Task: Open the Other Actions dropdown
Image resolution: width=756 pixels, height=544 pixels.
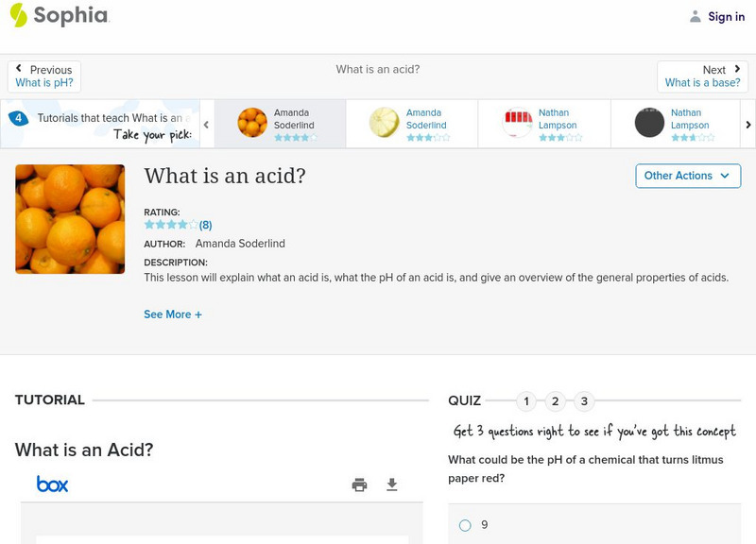Action: [x=687, y=176]
